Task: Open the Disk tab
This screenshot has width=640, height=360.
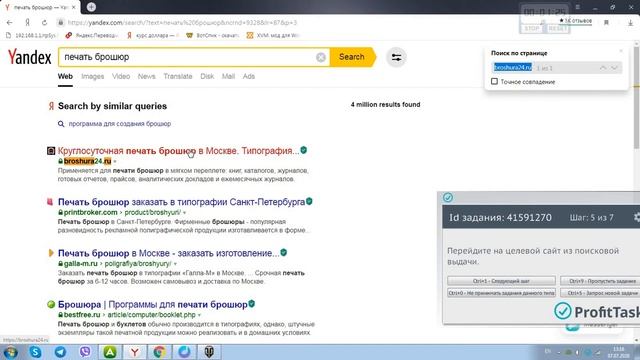Action: 207,76
